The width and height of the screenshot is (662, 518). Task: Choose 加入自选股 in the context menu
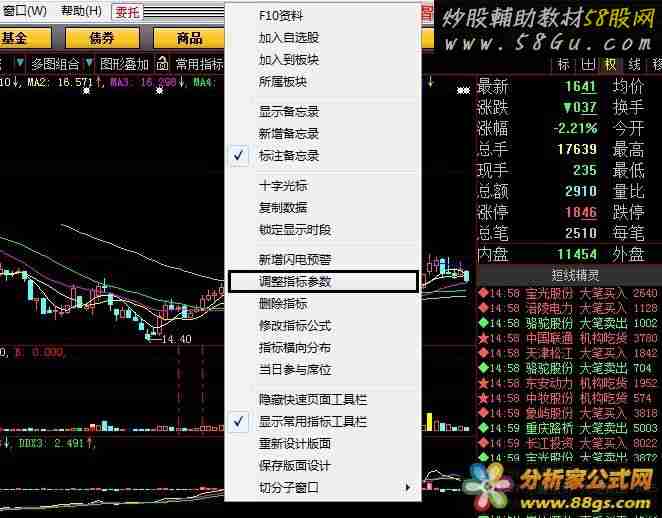pyautogui.click(x=323, y=38)
